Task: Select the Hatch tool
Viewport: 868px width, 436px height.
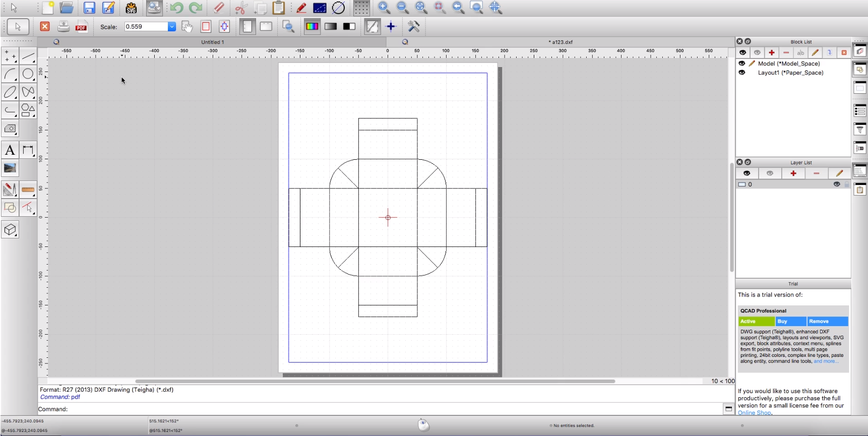Action: (10, 129)
